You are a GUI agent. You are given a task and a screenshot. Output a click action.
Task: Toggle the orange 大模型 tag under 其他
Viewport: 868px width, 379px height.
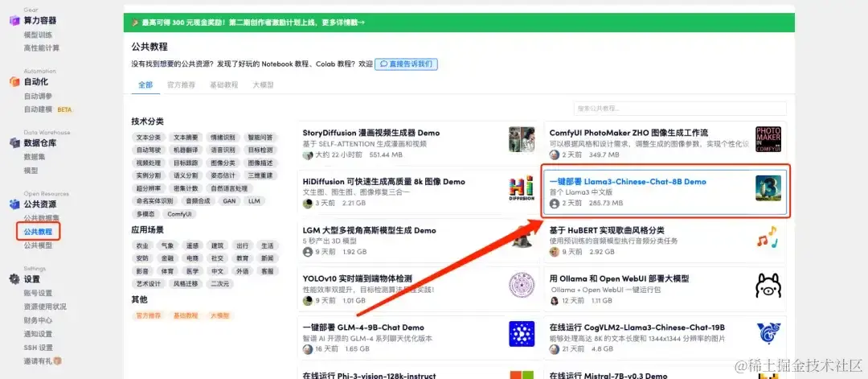coord(219,315)
